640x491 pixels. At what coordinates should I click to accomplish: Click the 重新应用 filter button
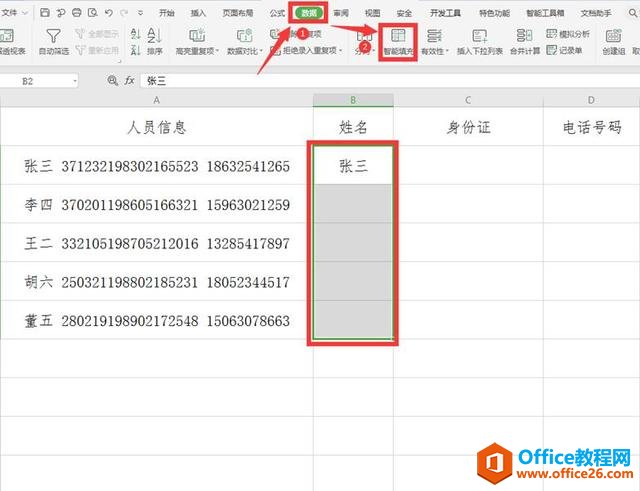pyautogui.click(x=97, y=50)
